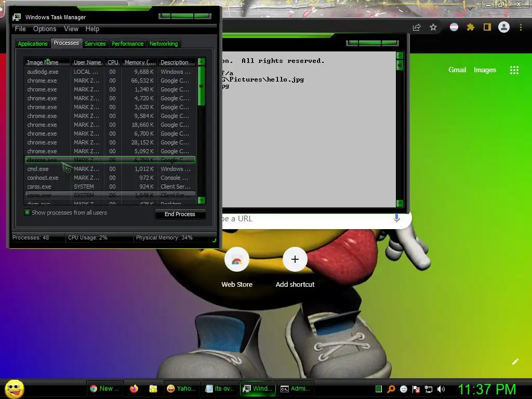Select the audiodg.exe process row

pyautogui.click(x=110, y=72)
